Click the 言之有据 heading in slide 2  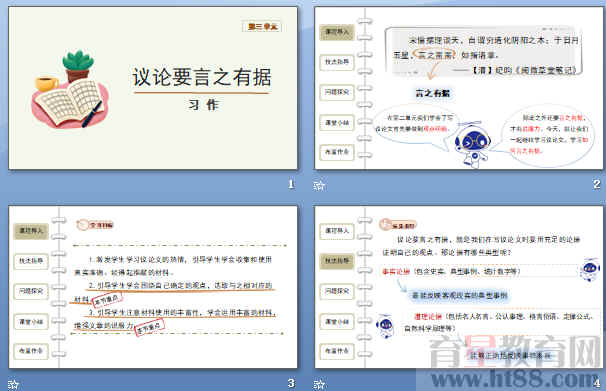pyautogui.click(x=432, y=93)
